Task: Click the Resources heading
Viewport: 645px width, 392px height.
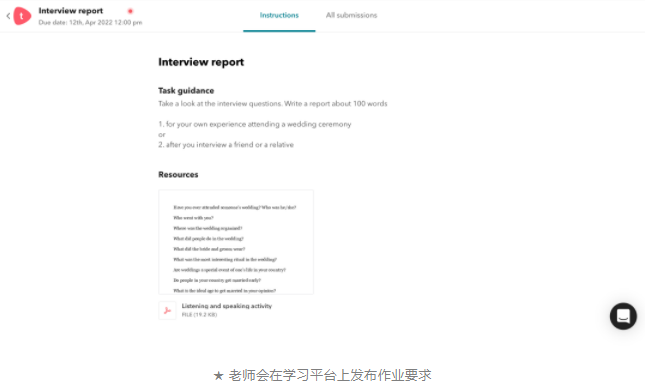Action: tap(178, 174)
